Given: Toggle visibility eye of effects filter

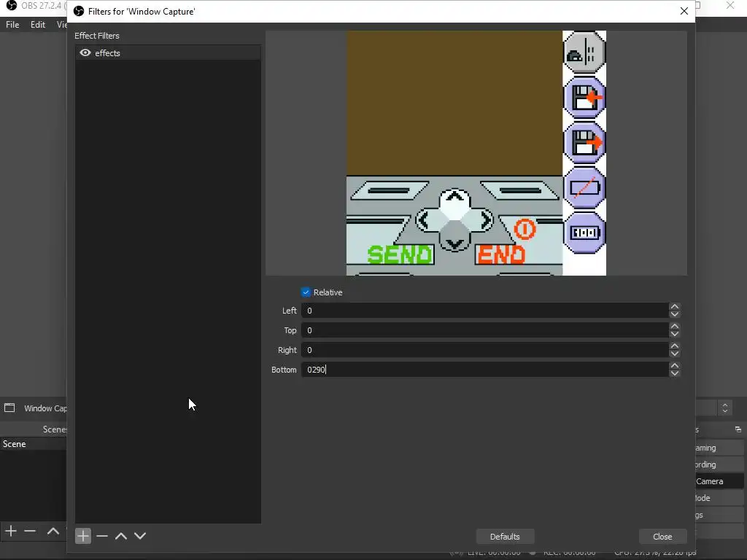Looking at the screenshot, I should pos(85,52).
